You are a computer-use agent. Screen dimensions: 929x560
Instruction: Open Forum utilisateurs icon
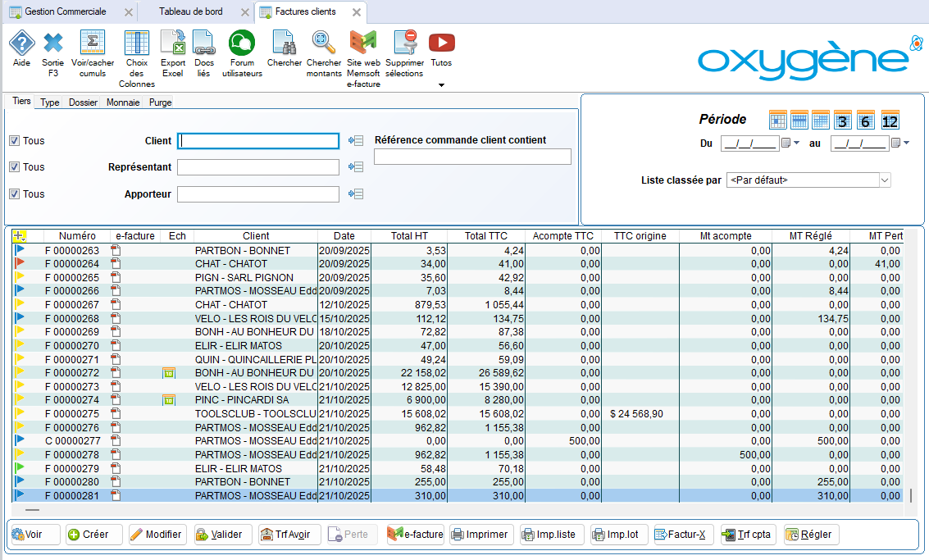click(242, 43)
